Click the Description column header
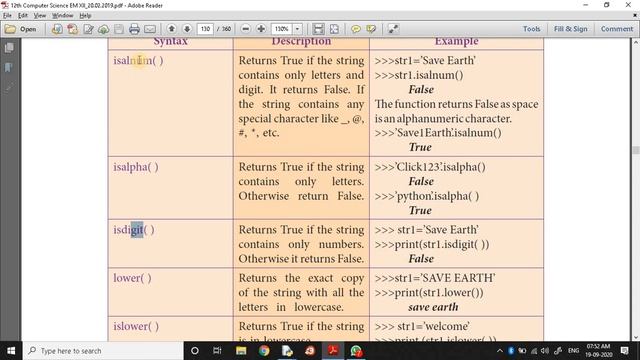This screenshot has height=360, width=640. [x=301, y=42]
